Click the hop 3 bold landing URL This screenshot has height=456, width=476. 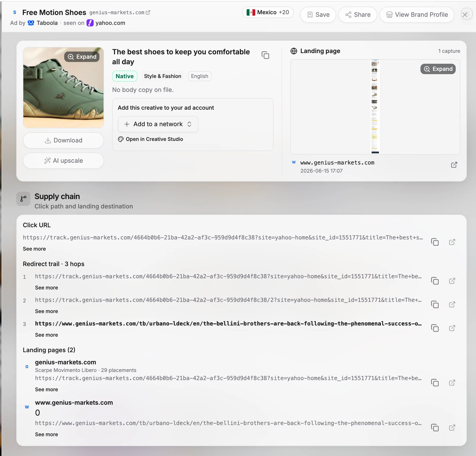pos(228,323)
